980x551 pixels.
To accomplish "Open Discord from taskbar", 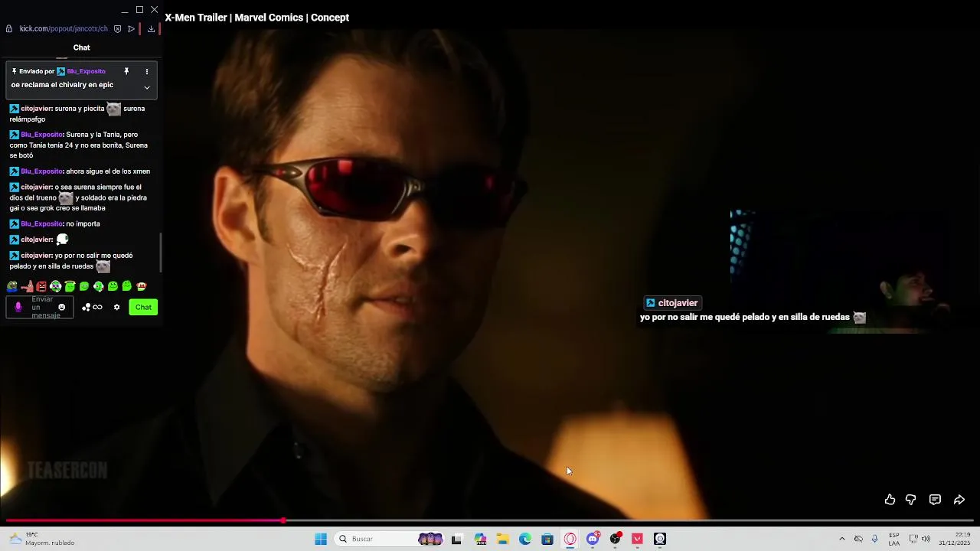I will point(593,539).
